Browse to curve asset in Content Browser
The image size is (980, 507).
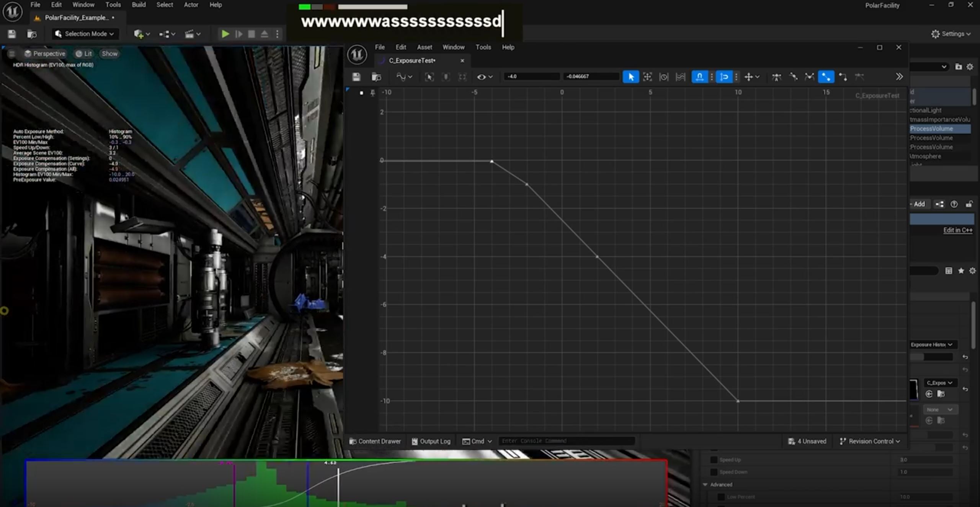(x=376, y=77)
